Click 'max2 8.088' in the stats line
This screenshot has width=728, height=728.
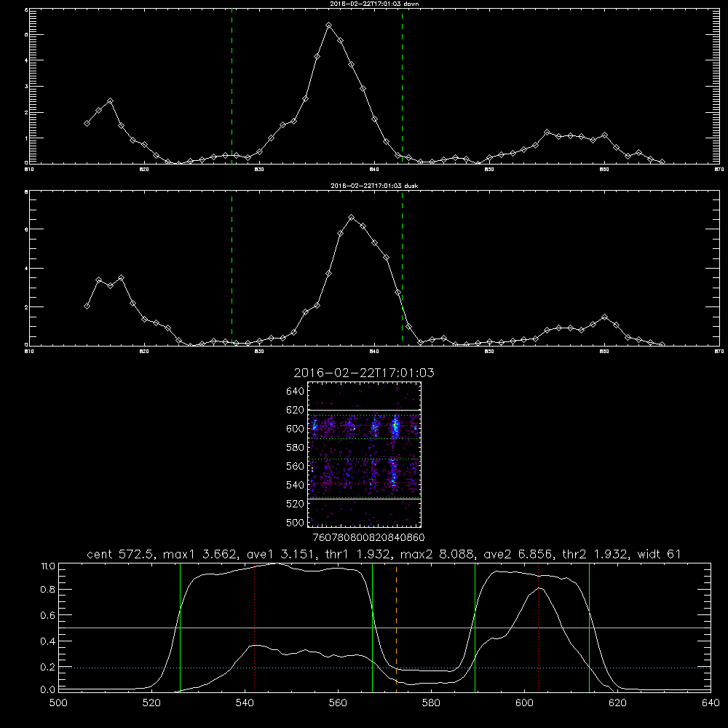[436, 554]
